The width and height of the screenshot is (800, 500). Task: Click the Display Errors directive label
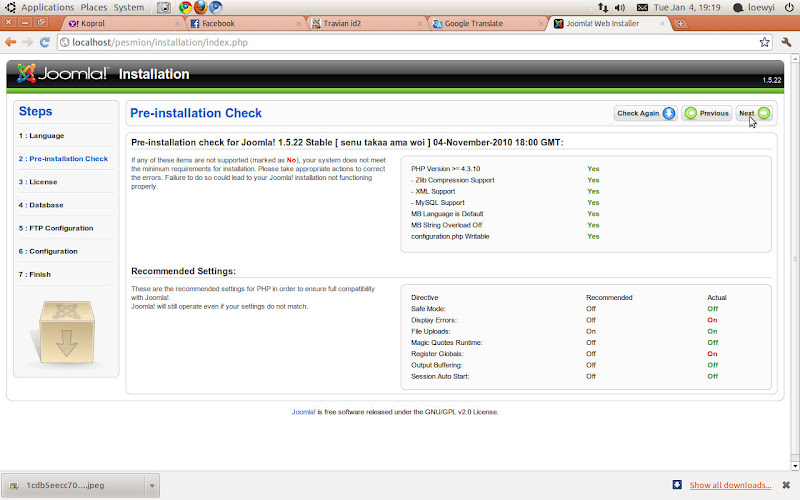[434, 320]
